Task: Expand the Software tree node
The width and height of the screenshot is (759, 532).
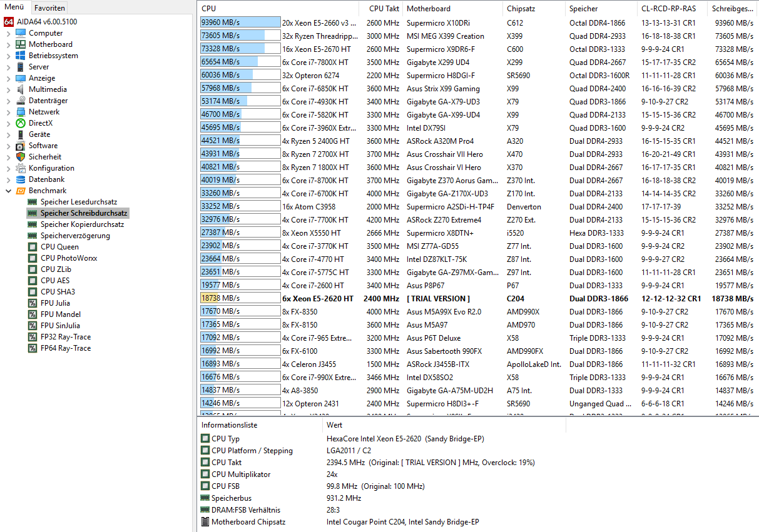Action: pos(8,146)
